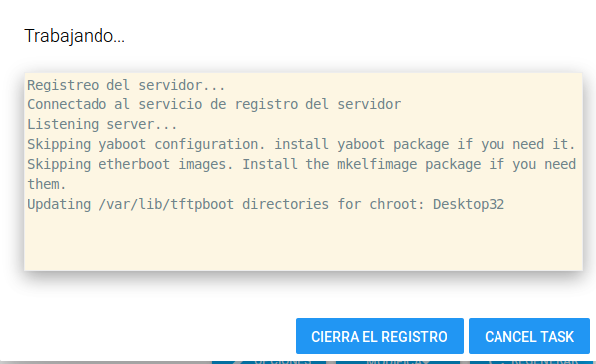Click the word 'them.' in the log
Screen dimensions: 596x364
pos(47,184)
